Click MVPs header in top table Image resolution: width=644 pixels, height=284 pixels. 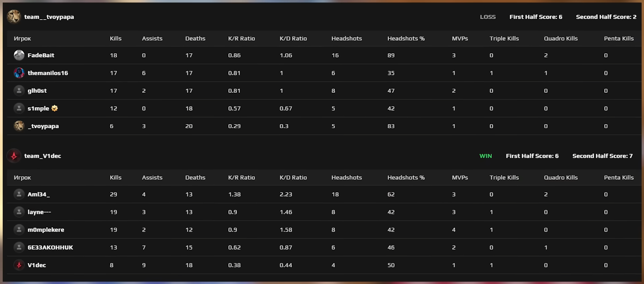coord(460,38)
